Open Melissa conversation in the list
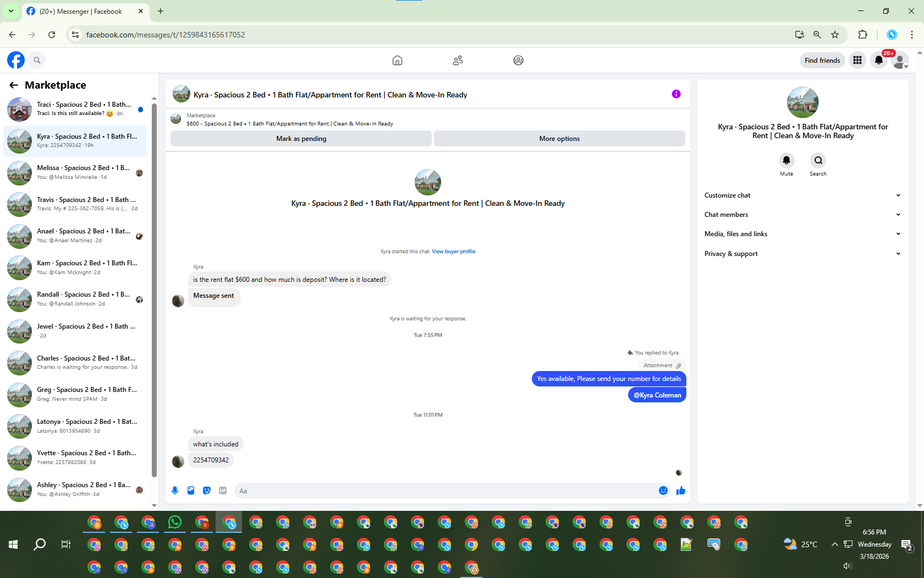Viewport: 924px width, 578px height. 75,173
